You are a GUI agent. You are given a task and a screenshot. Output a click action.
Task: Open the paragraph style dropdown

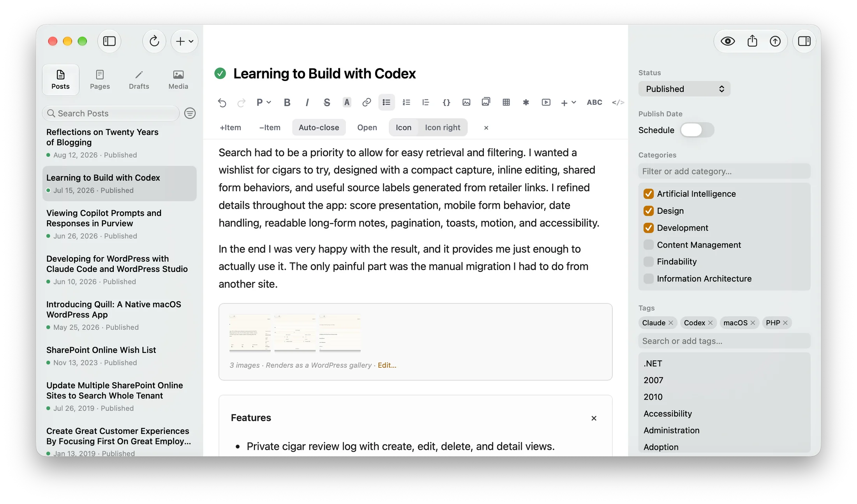coord(264,102)
